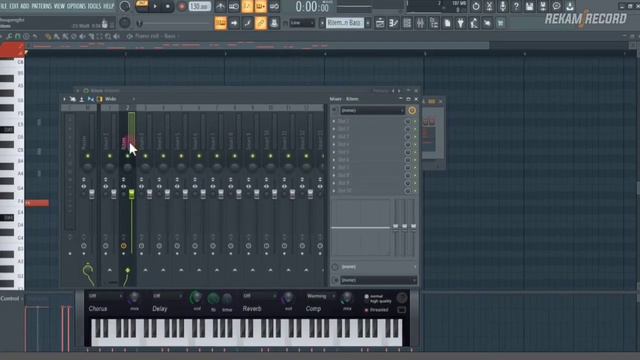
Task: Open mixer input source (none) dropdown
Action: pyautogui.click(x=372, y=110)
